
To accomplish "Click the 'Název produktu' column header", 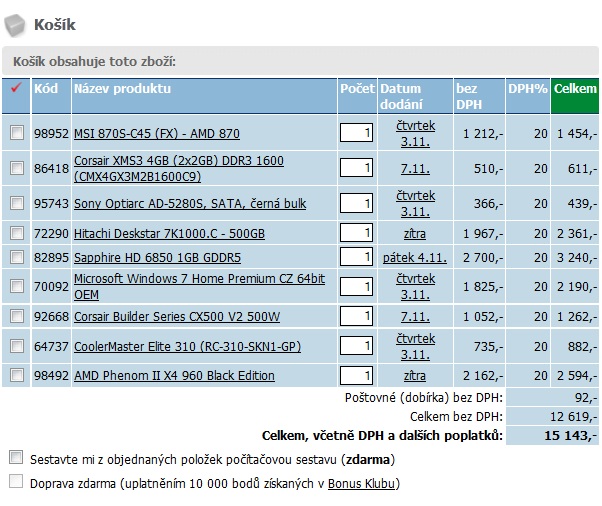I will pos(204,96).
